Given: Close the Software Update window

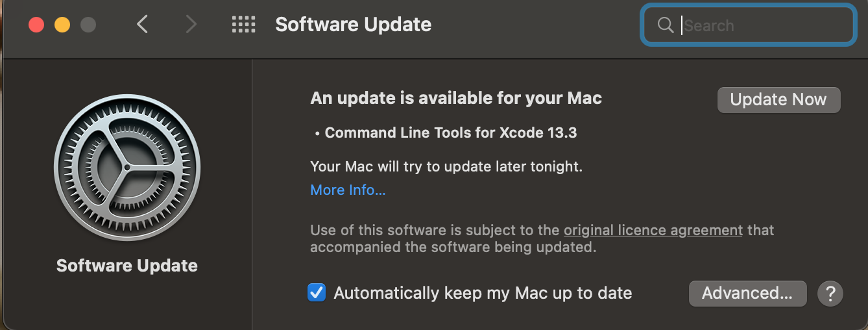Looking at the screenshot, I should (36, 25).
